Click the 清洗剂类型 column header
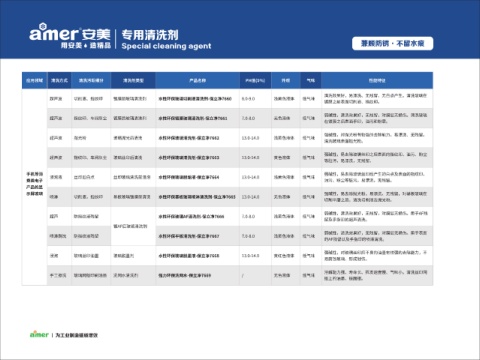This screenshot has height=360, width=480. (133, 80)
